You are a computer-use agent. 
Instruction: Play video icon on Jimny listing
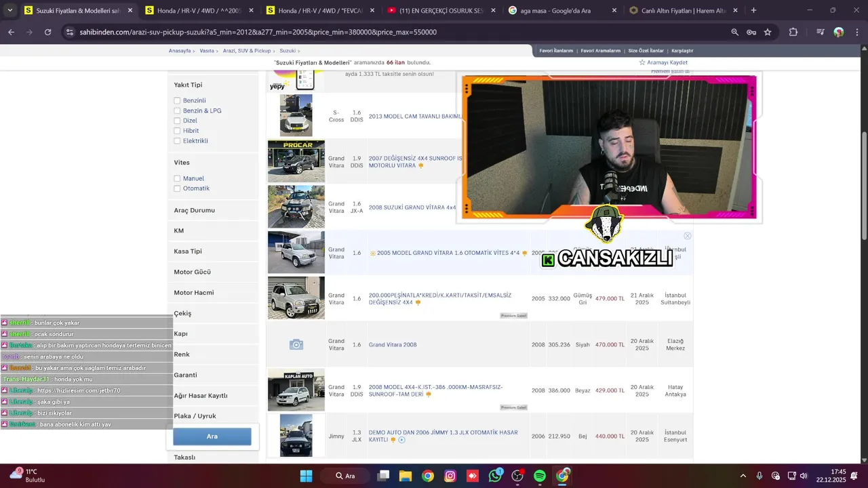[x=401, y=440]
